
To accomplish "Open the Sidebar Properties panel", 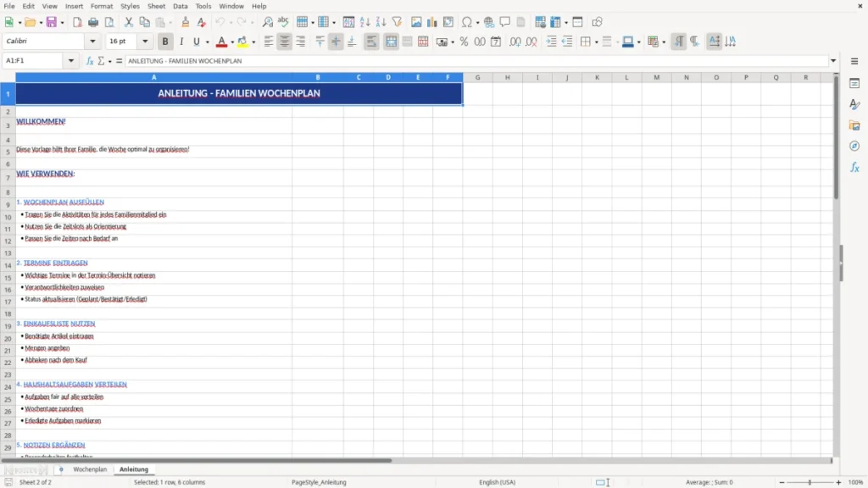I will [854, 83].
